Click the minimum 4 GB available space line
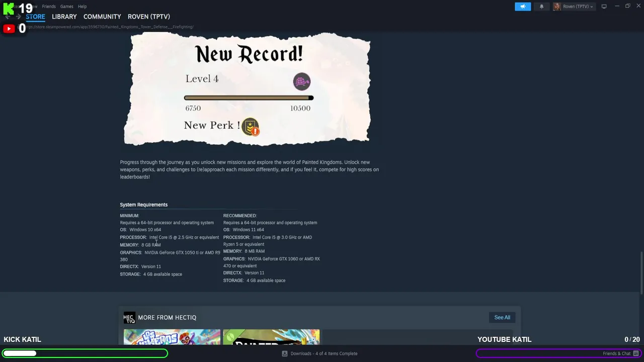The width and height of the screenshot is (644, 362). point(151,275)
